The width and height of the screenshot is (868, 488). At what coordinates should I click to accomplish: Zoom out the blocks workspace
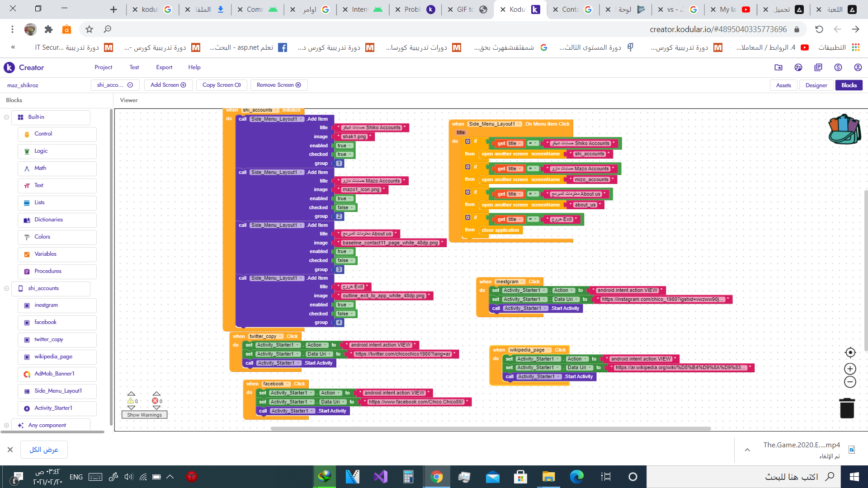[x=850, y=382]
